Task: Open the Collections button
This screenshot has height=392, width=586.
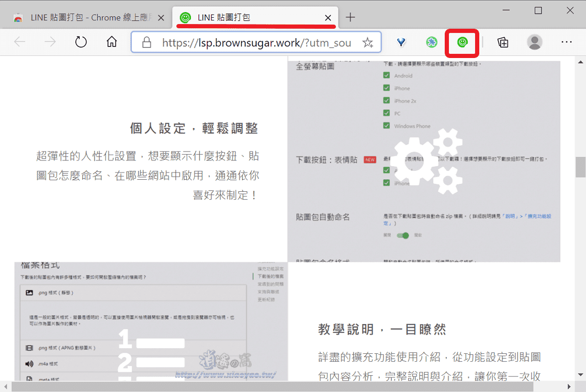Action: (x=503, y=42)
